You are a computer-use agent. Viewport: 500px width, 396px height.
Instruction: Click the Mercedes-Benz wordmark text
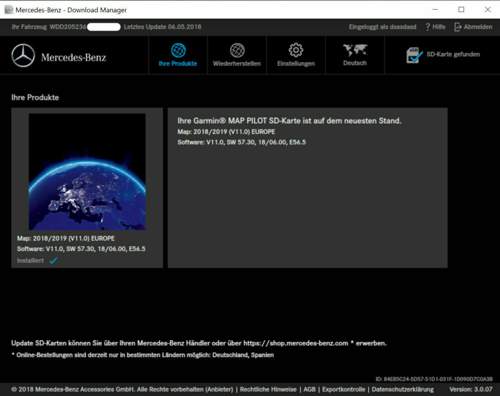pos(74,57)
